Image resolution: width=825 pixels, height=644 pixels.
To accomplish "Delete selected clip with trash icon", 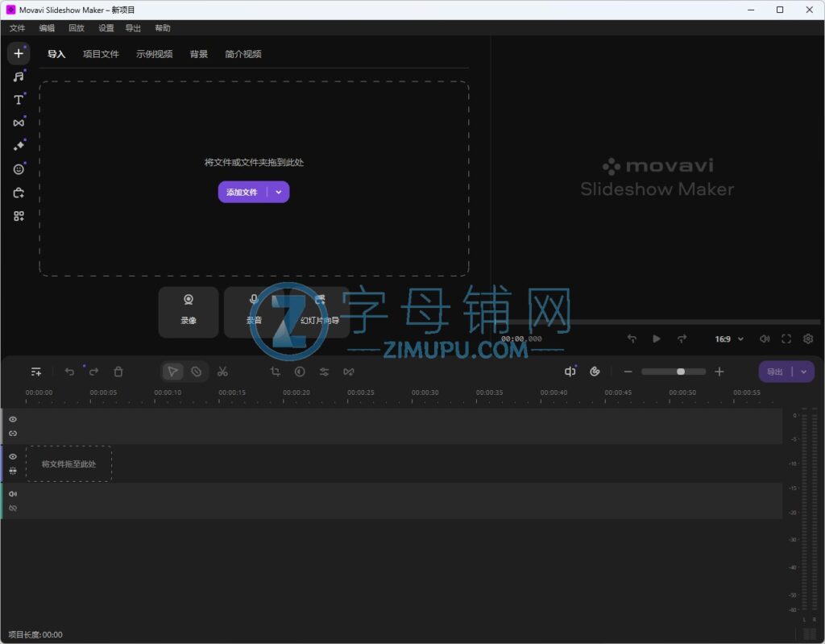I will (118, 372).
